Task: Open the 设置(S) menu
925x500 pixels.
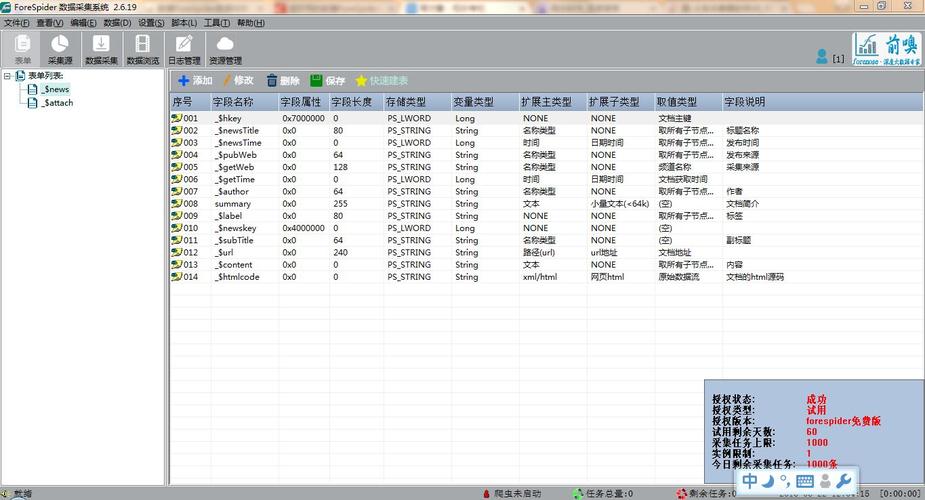Action: pyautogui.click(x=152, y=23)
